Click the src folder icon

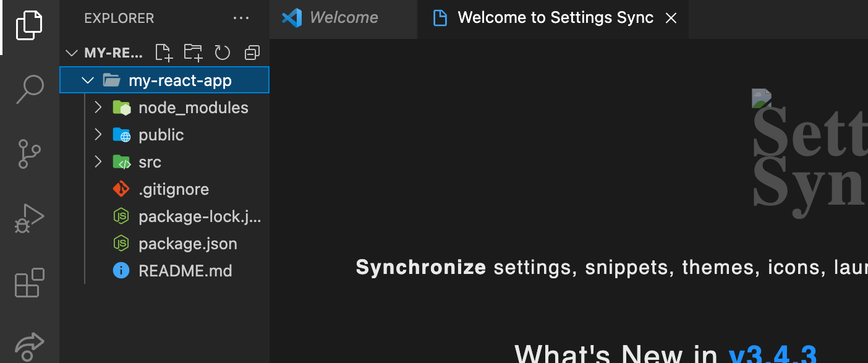(122, 163)
